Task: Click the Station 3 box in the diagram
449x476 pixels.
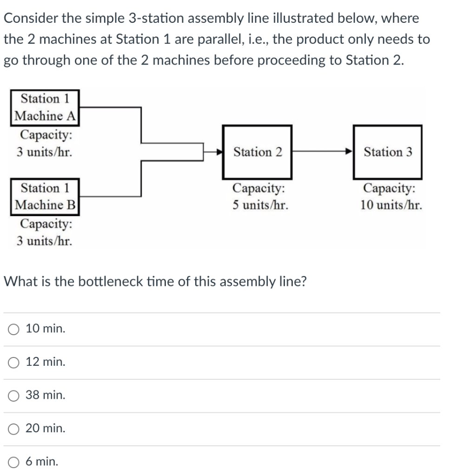Action: 388,151
